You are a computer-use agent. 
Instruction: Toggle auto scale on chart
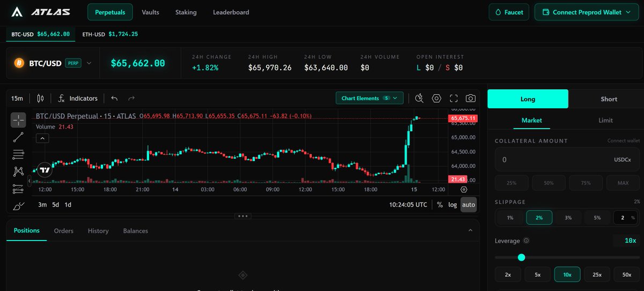[x=469, y=205]
